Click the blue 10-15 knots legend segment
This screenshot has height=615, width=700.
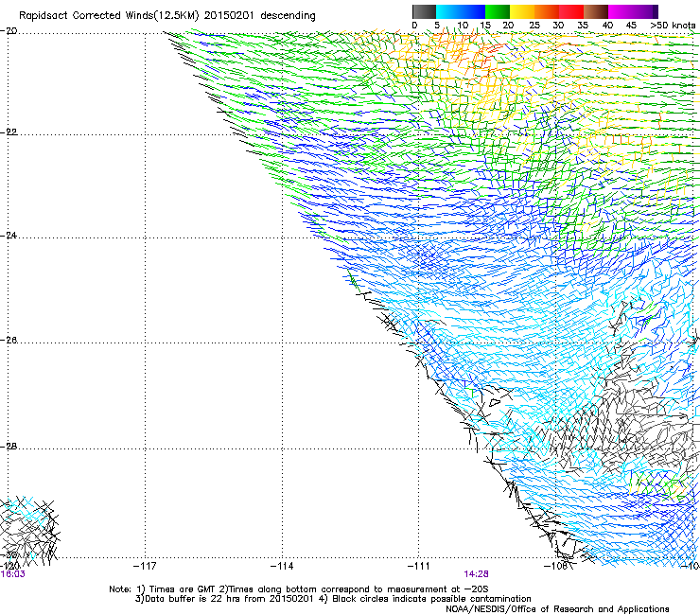coord(473,11)
